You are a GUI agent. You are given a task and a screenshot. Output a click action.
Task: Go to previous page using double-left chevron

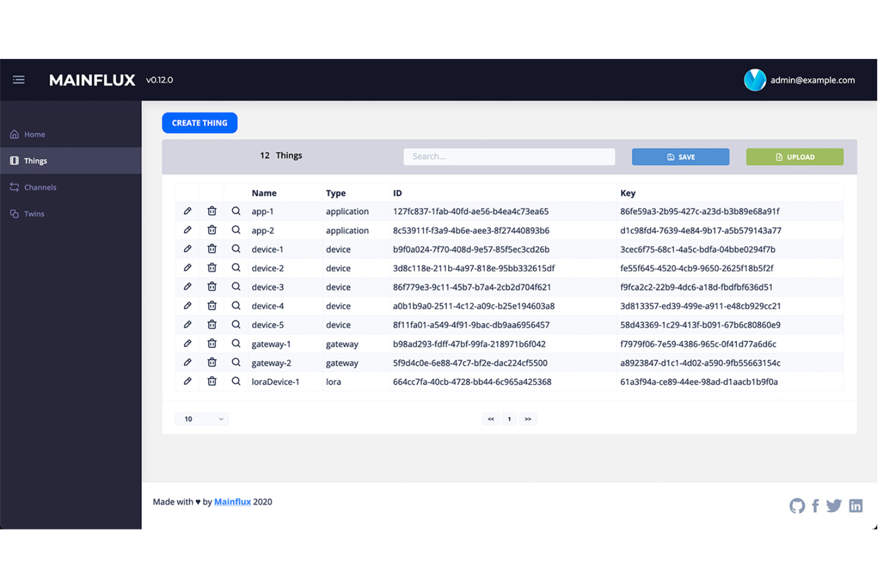click(490, 419)
